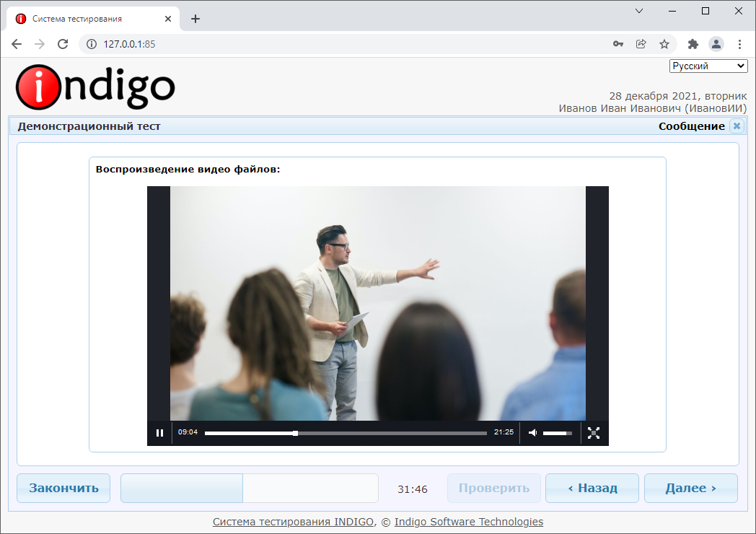The height and width of the screenshot is (534, 756).
Task: Open the Indigo Software Technologies link
Action: click(x=469, y=522)
